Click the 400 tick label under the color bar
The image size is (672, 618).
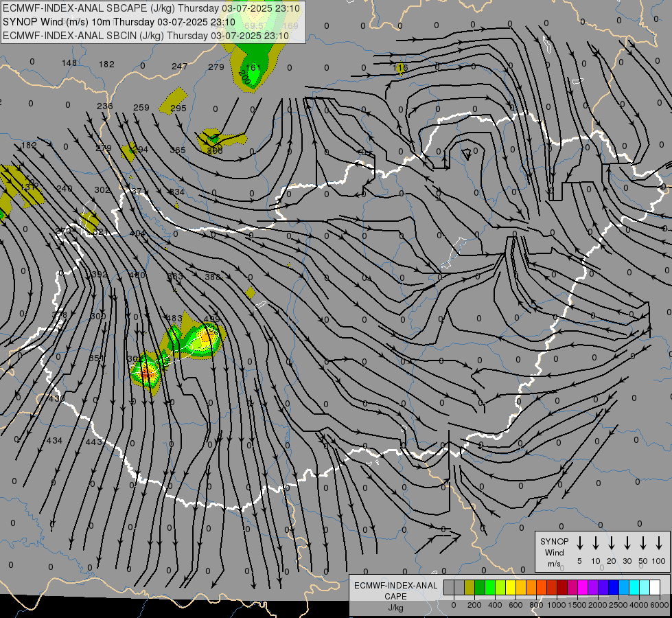click(x=495, y=605)
